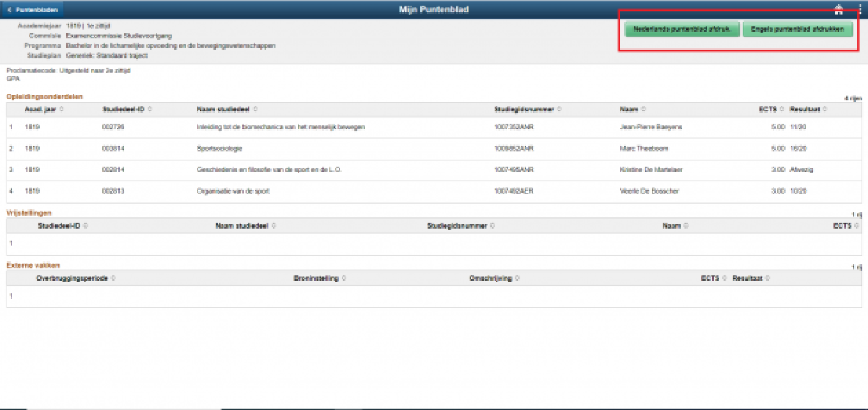Screen dimensions: 868x410
Task: Sort by Acad. jaar column icon
Action: point(61,110)
